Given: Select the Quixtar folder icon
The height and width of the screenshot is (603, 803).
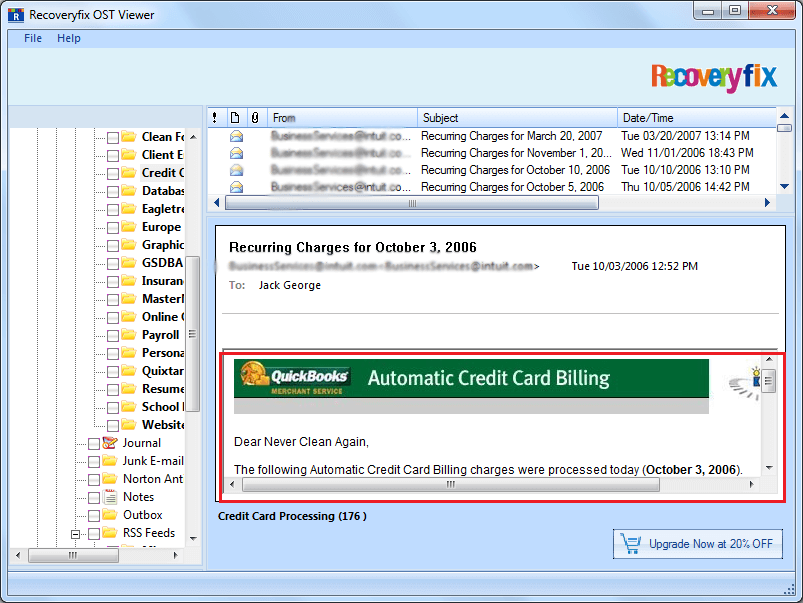Looking at the screenshot, I should tap(129, 370).
